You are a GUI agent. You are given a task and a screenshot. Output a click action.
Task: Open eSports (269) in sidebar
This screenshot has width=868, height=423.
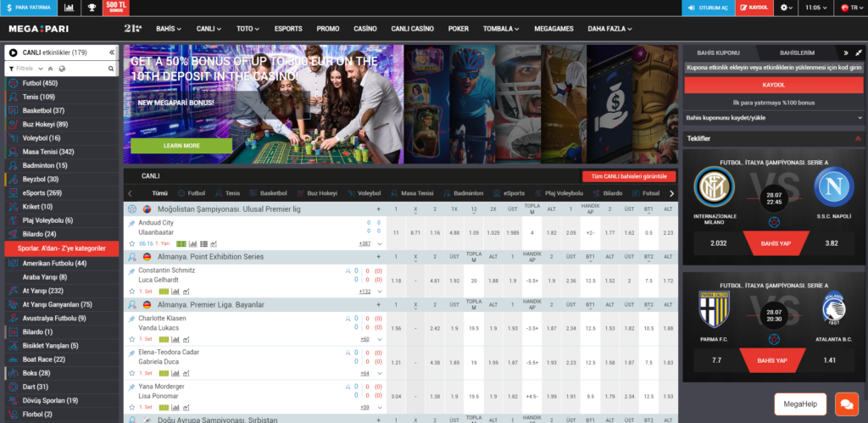(x=61, y=193)
